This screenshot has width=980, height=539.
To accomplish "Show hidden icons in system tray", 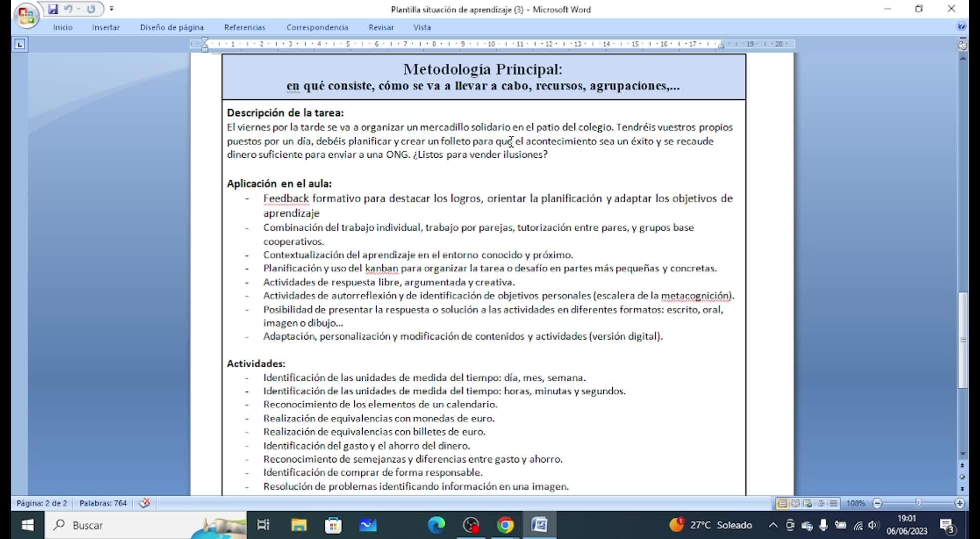I will tap(773, 525).
